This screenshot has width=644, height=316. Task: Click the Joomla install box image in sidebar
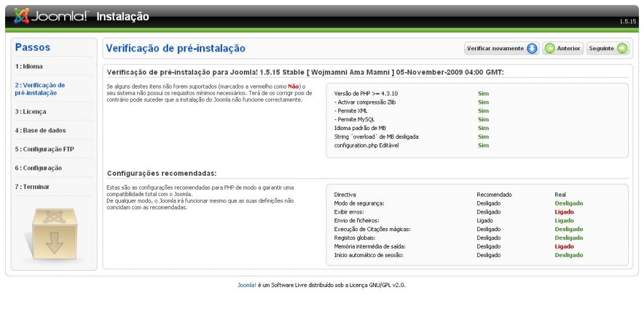tap(54, 234)
